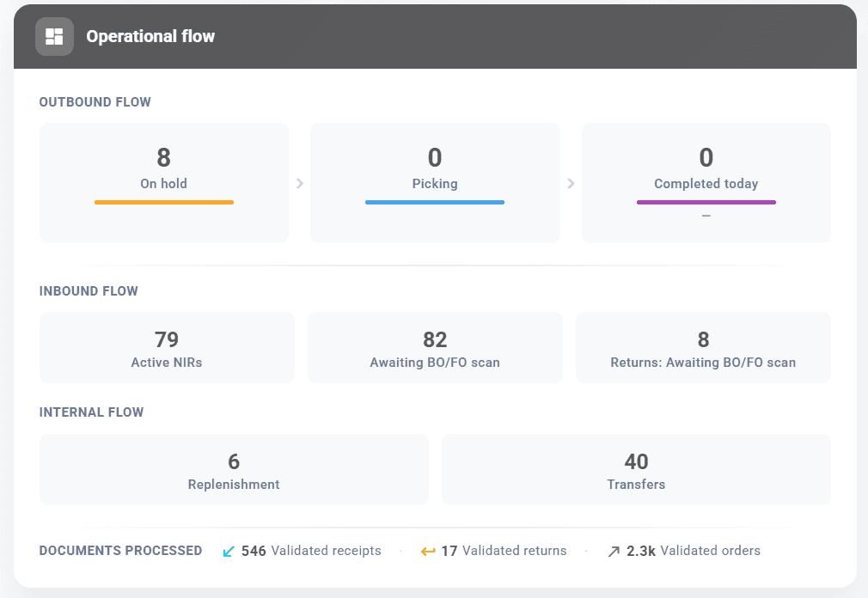
Task: Click the blue Picking progress bar
Action: pyautogui.click(x=435, y=203)
